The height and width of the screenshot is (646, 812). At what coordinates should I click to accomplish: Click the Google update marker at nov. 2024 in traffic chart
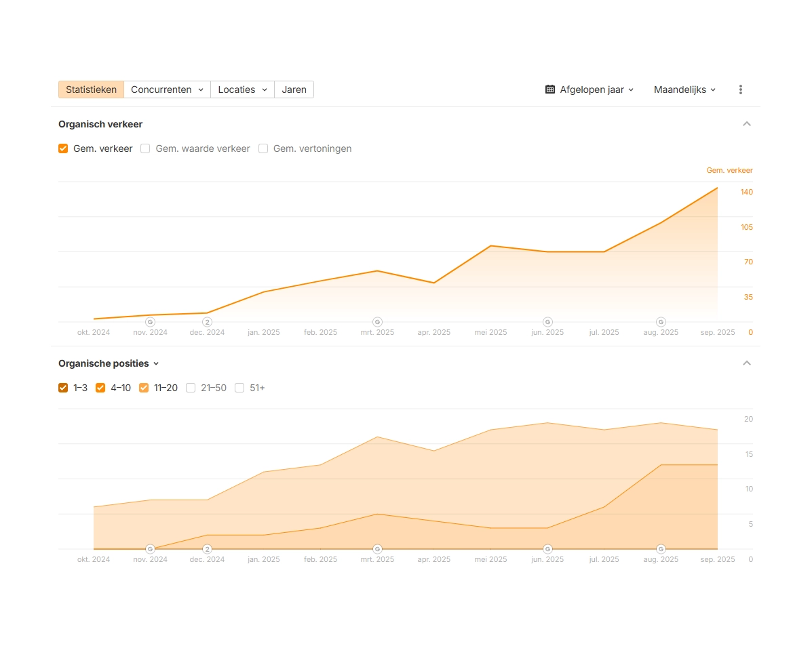click(x=151, y=321)
